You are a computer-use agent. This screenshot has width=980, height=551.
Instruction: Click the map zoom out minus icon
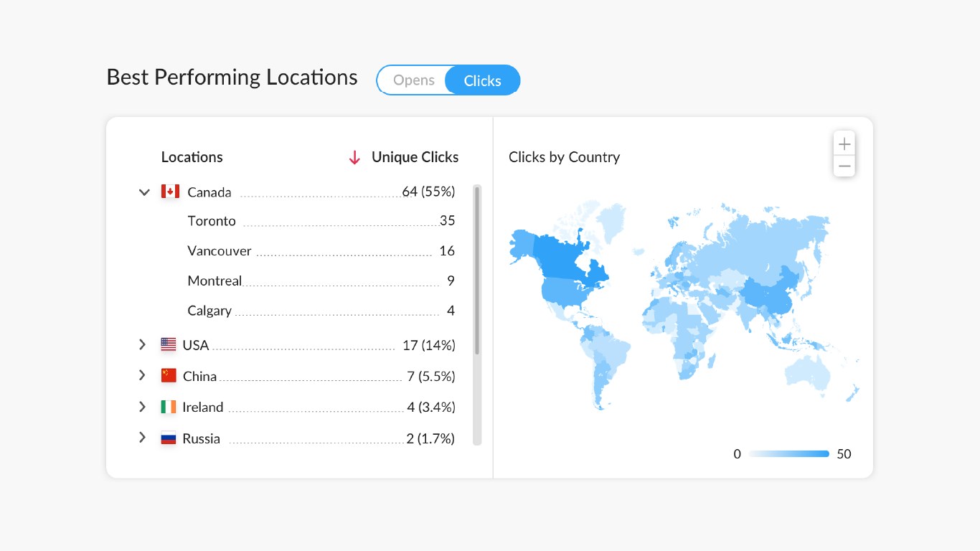click(x=844, y=166)
